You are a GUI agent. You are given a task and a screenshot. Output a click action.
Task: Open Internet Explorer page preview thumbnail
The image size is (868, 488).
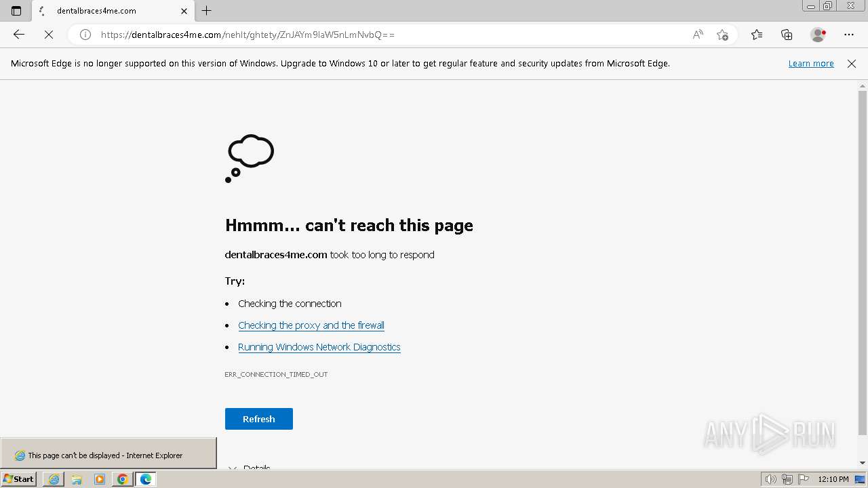tap(108, 455)
